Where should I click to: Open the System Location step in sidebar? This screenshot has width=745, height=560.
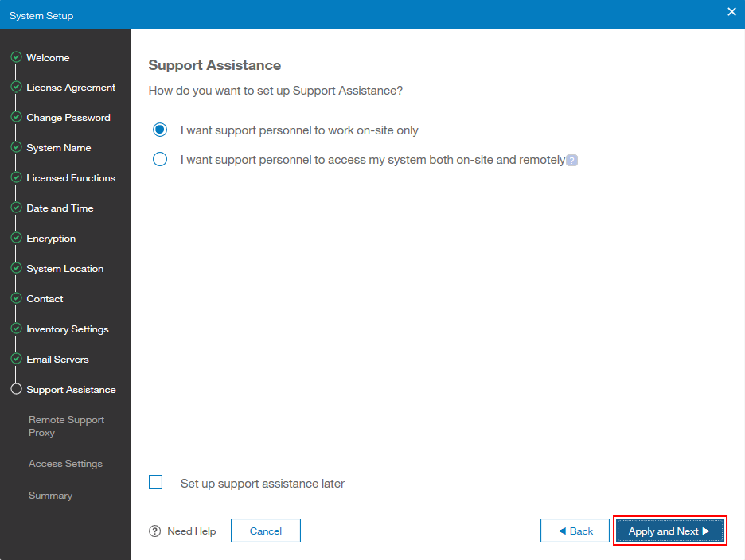pos(65,269)
